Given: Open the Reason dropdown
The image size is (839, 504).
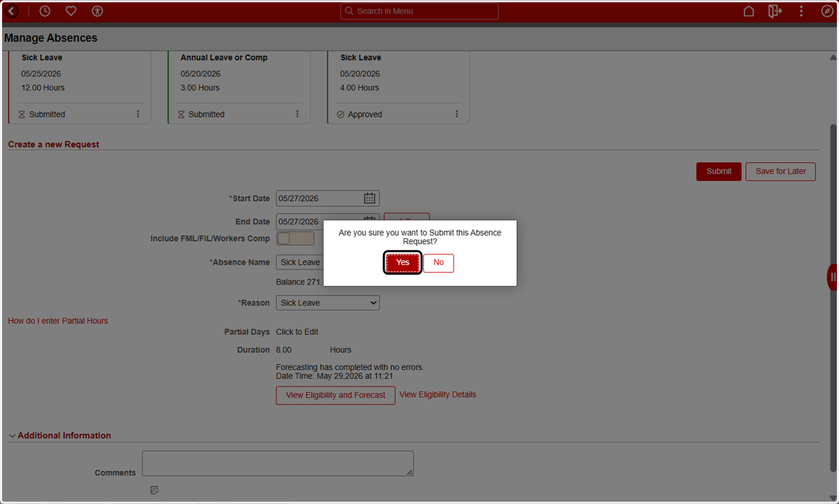Looking at the screenshot, I should point(328,303).
